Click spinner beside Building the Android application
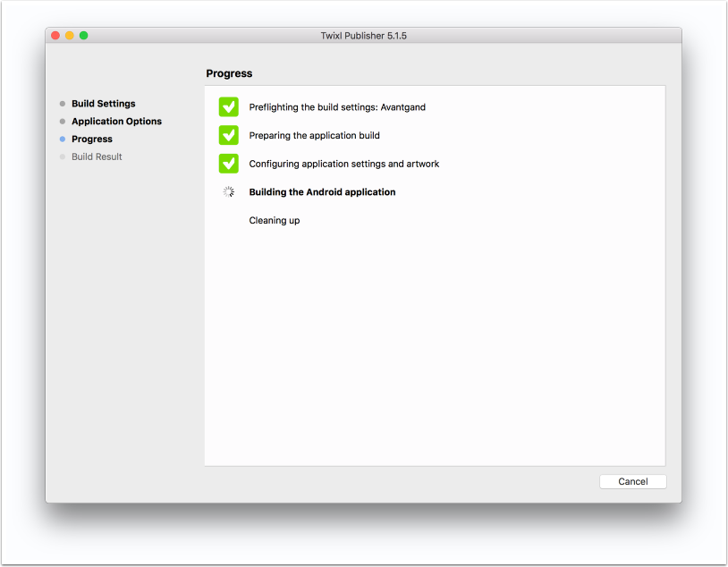The image size is (728, 567). click(x=228, y=191)
